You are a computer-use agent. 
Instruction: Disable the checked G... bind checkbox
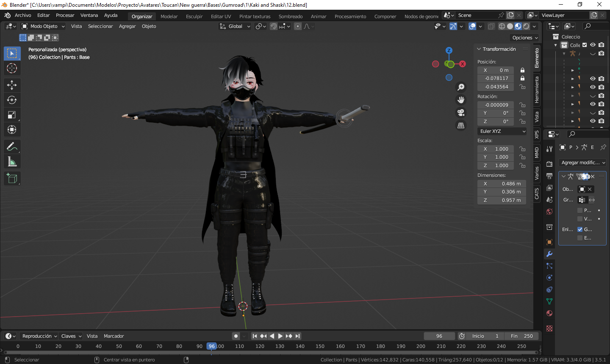click(x=580, y=229)
